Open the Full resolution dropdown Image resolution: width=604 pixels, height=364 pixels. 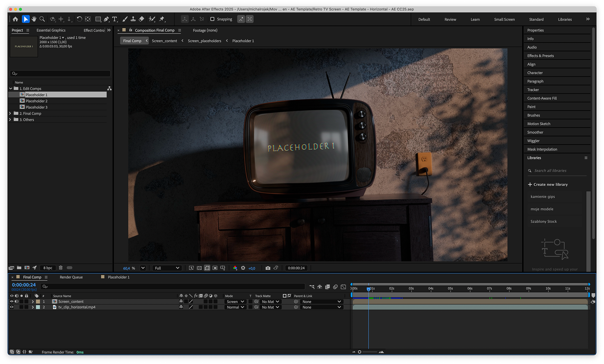(167, 268)
